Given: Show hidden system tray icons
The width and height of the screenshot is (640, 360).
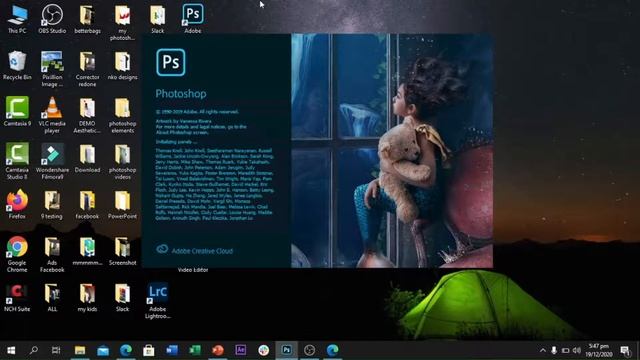Looking at the screenshot, I should tap(542, 350).
